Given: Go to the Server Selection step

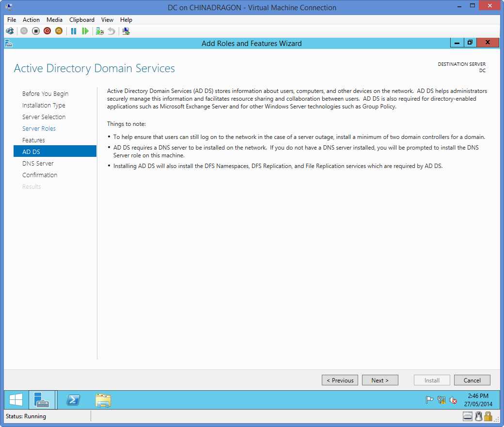Looking at the screenshot, I should coord(44,117).
